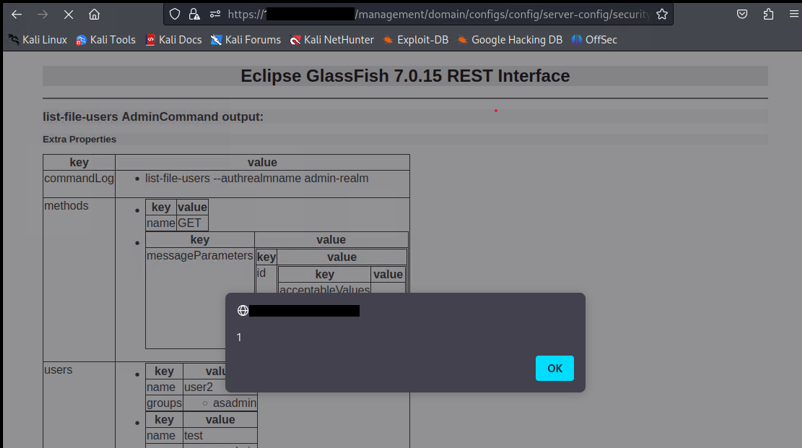Show site security lock information
This screenshot has height=448, width=802.
coord(194,14)
